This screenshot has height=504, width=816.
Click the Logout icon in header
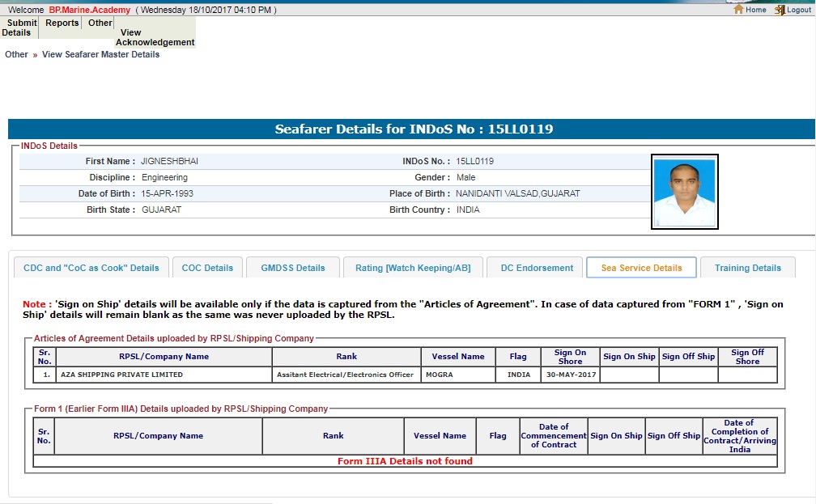(780, 10)
